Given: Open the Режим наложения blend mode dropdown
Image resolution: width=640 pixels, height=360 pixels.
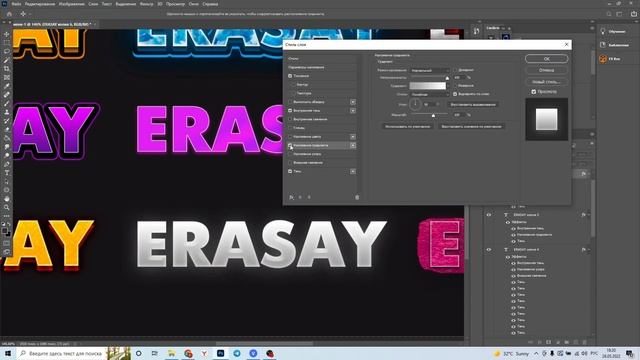Looking at the screenshot, I should coord(430,70).
